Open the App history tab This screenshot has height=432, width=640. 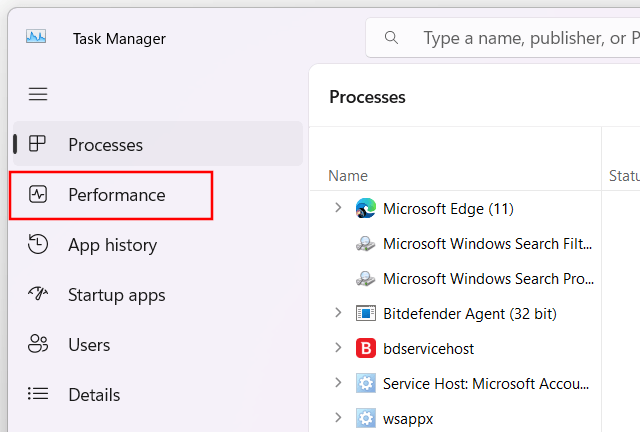(x=158, y=245)
